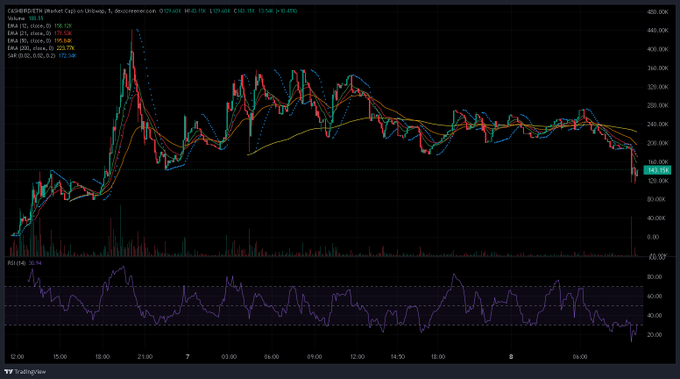Click the 160.00K price axis label

(657, 162)
